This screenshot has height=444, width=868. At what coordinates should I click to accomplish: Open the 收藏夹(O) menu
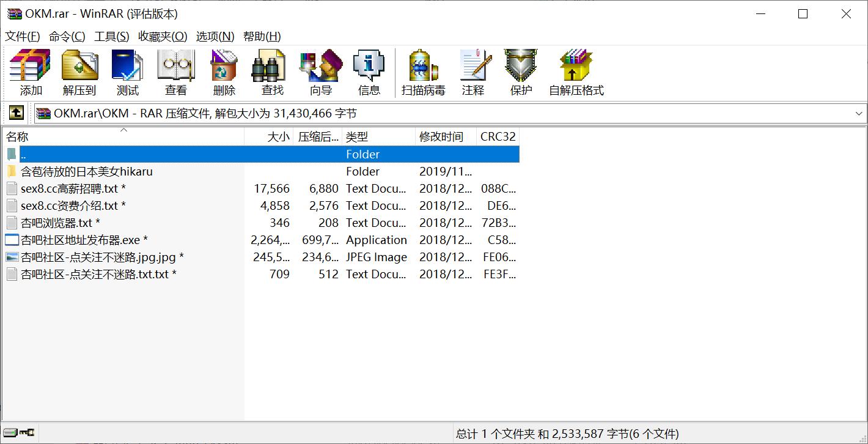click(163, 36)
